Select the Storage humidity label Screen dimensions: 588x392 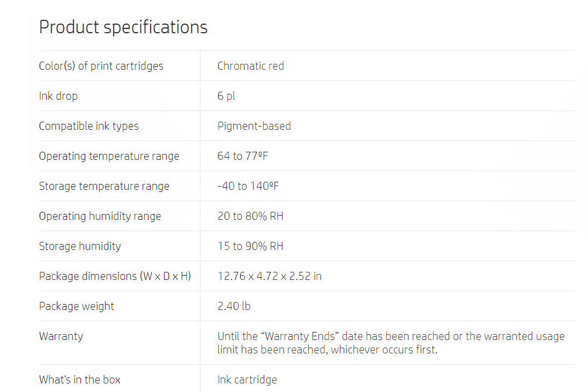(80, 246)
